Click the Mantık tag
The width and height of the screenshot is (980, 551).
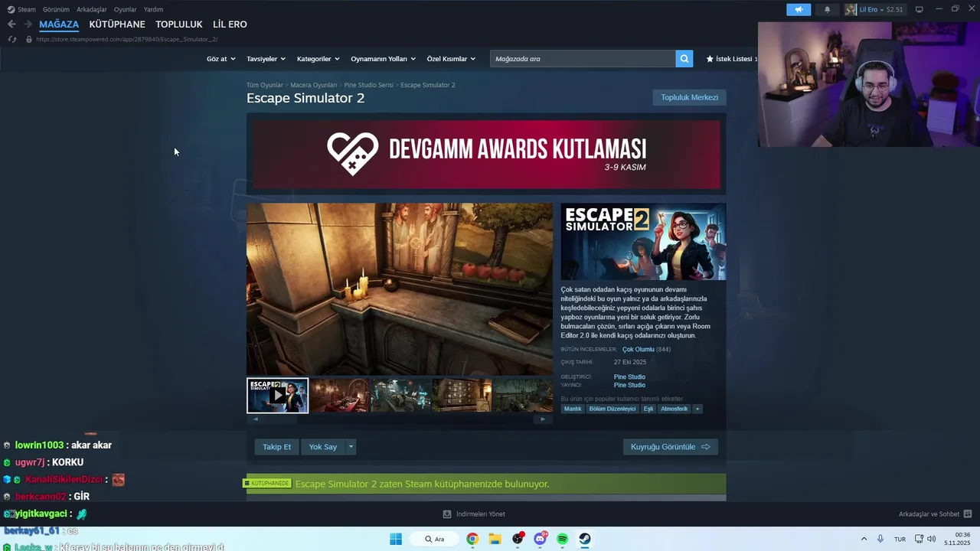[573, 409]
